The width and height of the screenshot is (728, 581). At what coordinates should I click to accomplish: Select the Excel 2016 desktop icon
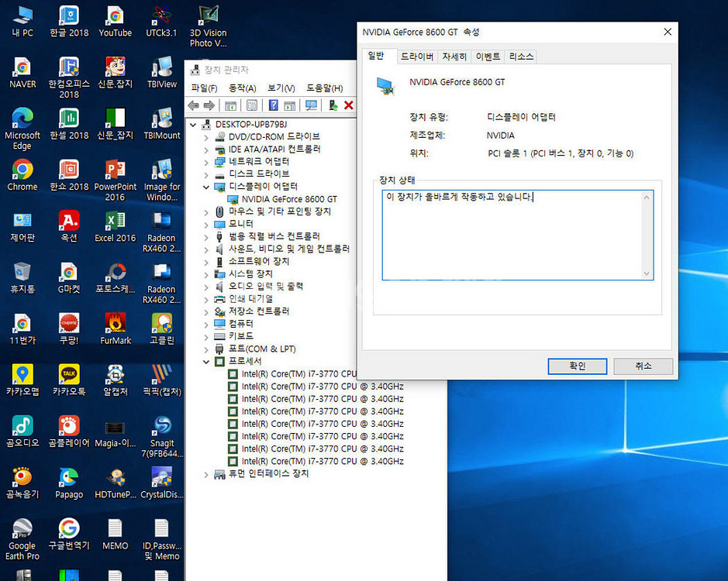(116, 226)
